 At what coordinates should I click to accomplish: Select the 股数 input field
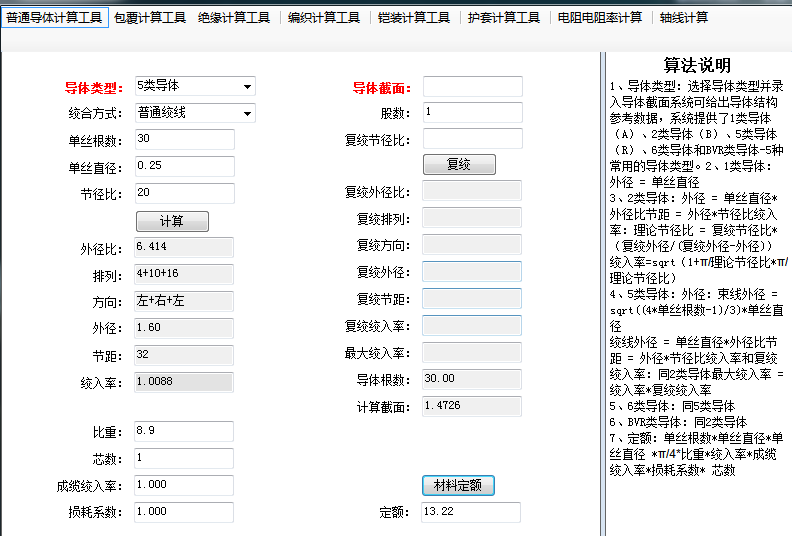(472, 113)
